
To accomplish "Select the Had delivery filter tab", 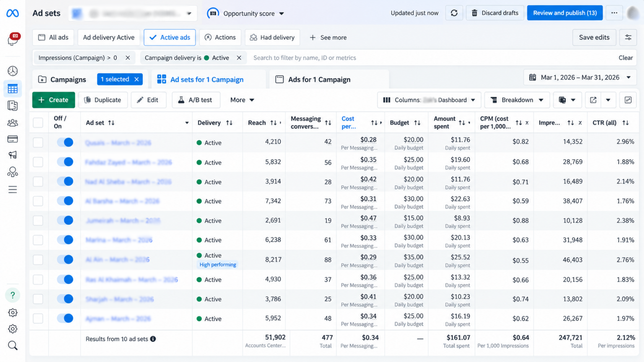I will (x=272, y=38).
